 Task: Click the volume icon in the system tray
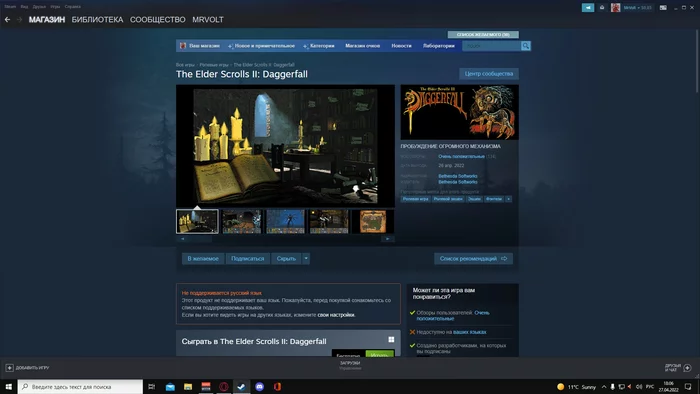click(x=639, y=387)
